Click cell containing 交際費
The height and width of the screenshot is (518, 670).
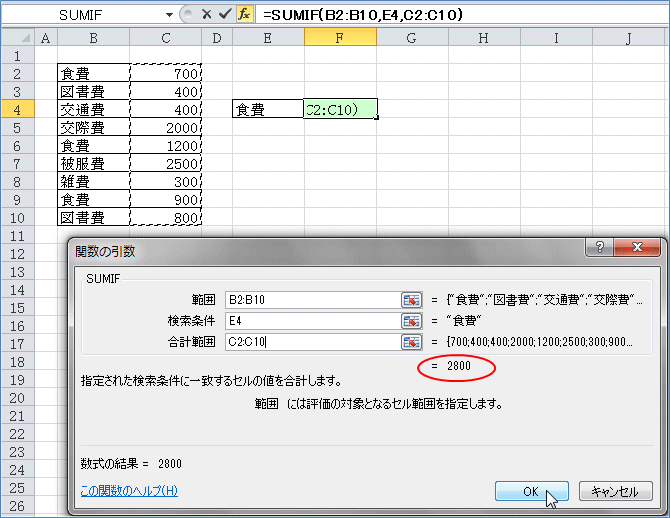[x=94, y=128]
